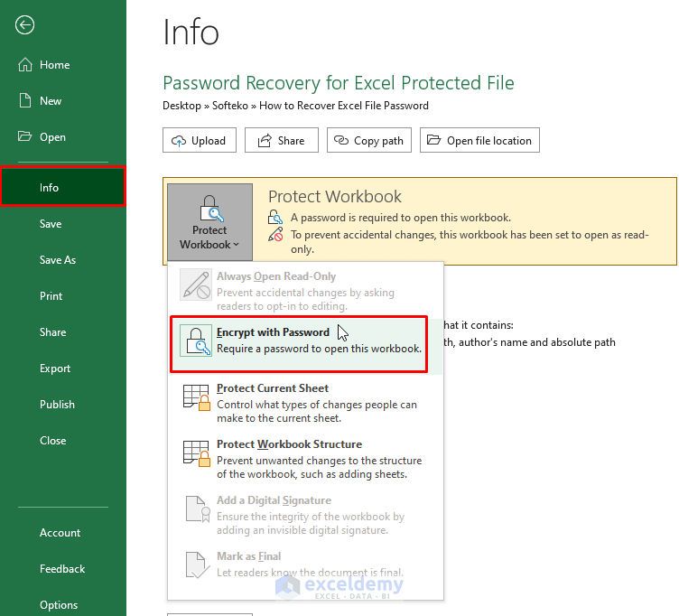Click the Home house icon
This screenshot has width=679, height=616.
point(25,64)
